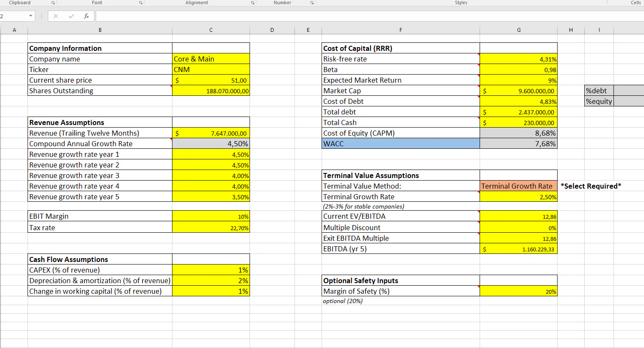The width and height of the screenshot is (644, 348).
Task: Select the 4,83% cost of debt cell
Action: pyautogui.click(x=519, y=101)
